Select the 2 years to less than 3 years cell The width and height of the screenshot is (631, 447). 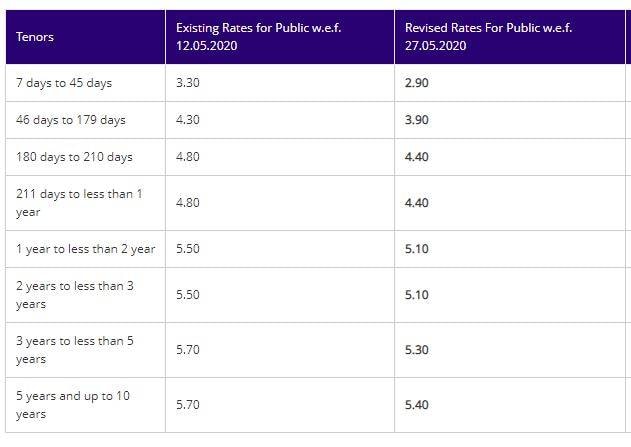pos(75,295)
